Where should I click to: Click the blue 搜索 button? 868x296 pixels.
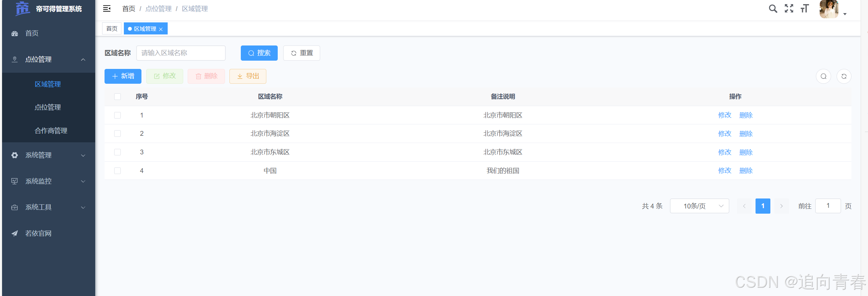tap(259, 53)
